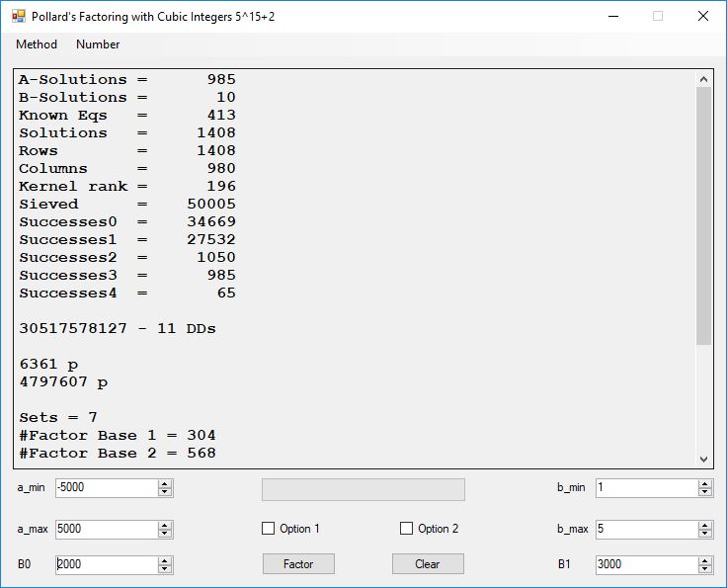Minimize the Pollard's Factoring window
This screenshot has width=727, height=588.
tap(613, 16)
